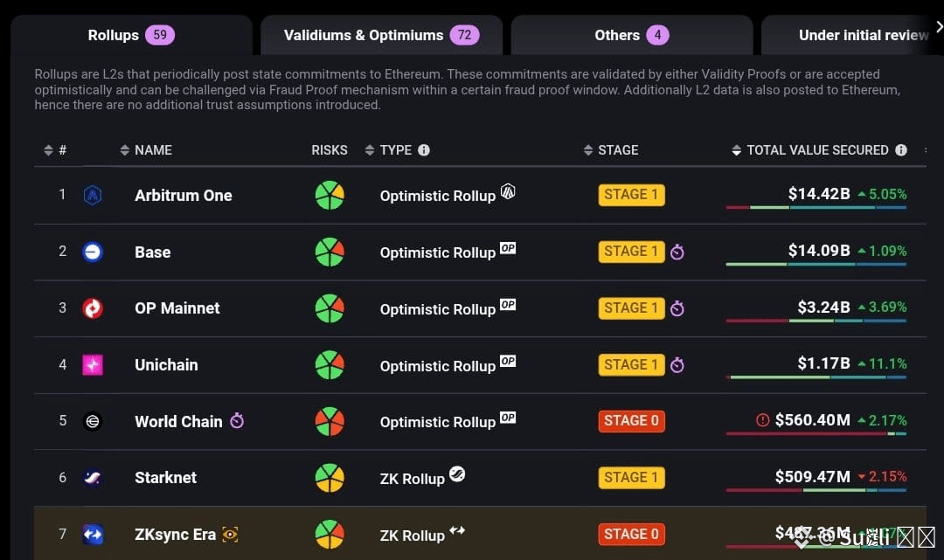Open the Others tab
This screenshot has height=560, width=944.
[x=632, y=35]
